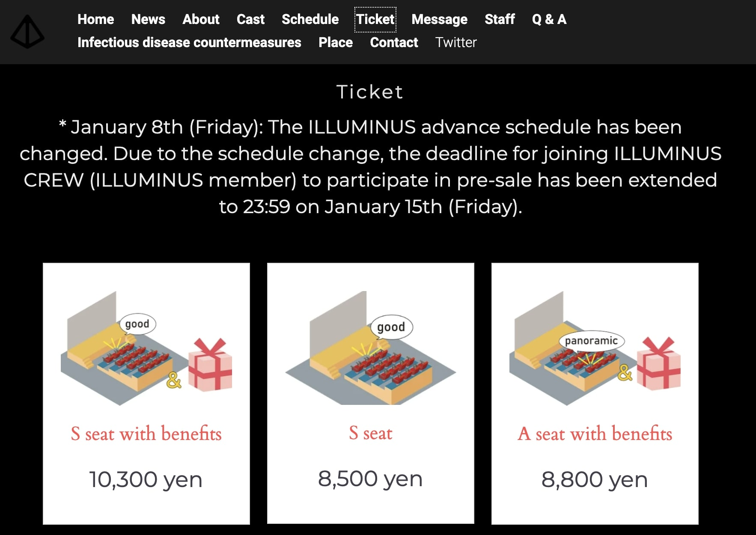The width and height of the screenshot is (756, 535).
Task: Click the S seat theater illustration
Action: click(x=370, y=348)
